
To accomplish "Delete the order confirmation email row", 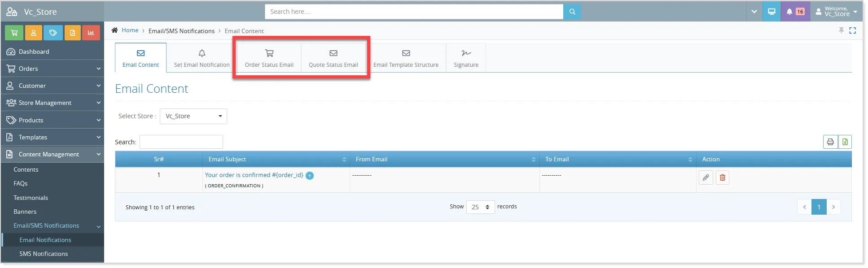I will (x=723, y=177).
